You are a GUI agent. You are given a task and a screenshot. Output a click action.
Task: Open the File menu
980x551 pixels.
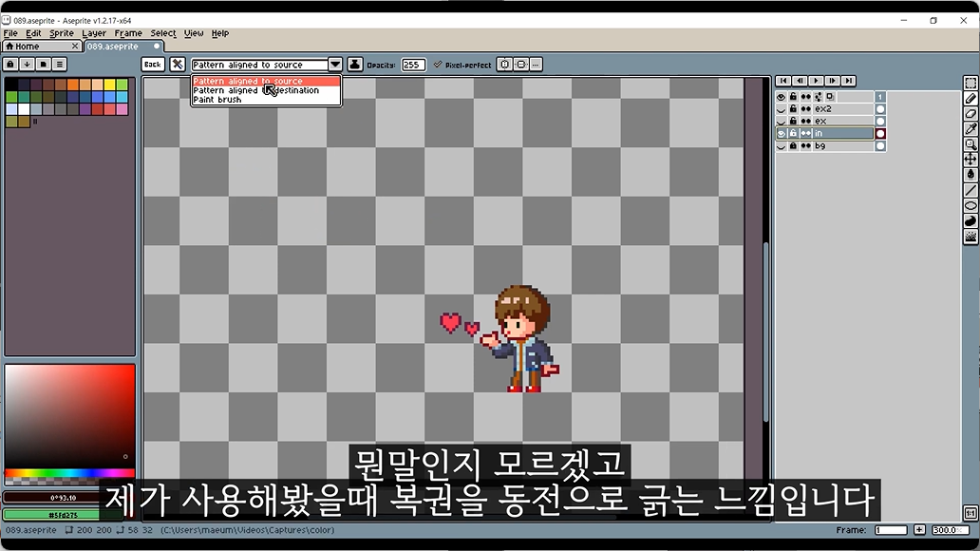click(10, 33)
